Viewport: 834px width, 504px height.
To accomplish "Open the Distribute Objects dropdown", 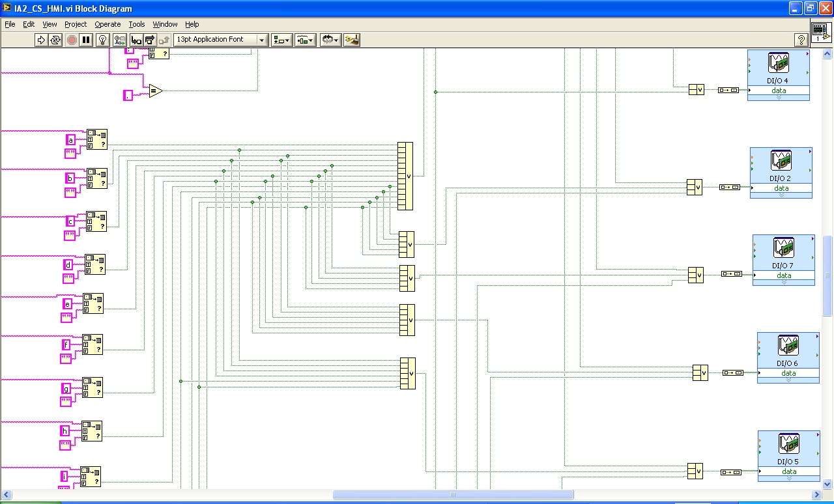I will [x=305, y=40].
